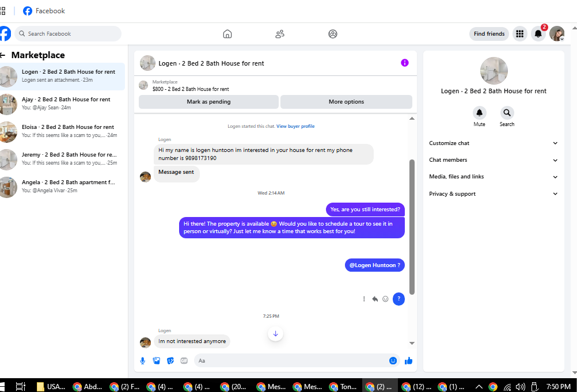Viewport: 577px width, 392px height.
Task: Click the chat scrollbar thumb
Action: click(412, 227)
